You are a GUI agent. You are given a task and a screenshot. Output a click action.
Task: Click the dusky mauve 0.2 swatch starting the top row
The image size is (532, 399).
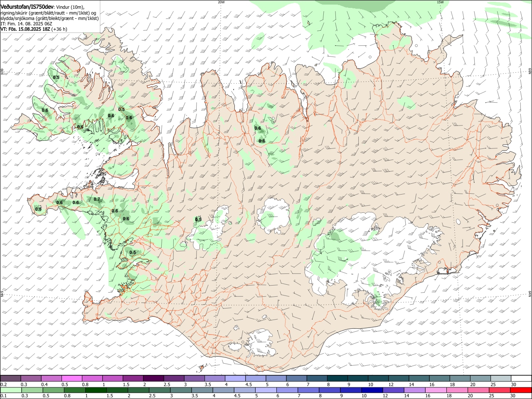point(11,379)
